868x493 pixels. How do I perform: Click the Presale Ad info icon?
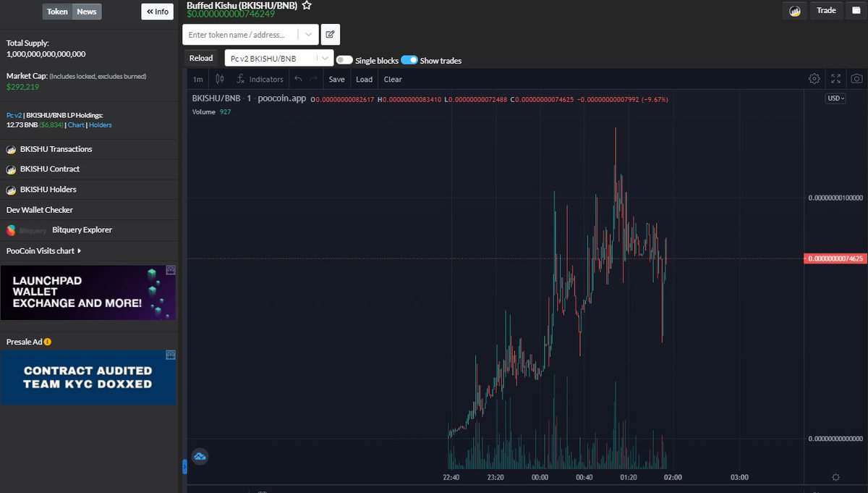pos(48,342)
